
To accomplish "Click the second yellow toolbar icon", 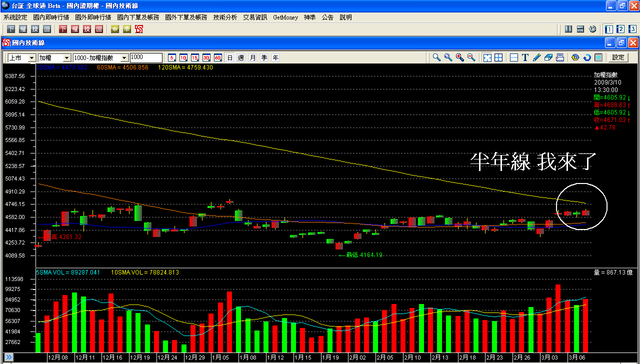I will pyautogui.click(x=127, y=29).
